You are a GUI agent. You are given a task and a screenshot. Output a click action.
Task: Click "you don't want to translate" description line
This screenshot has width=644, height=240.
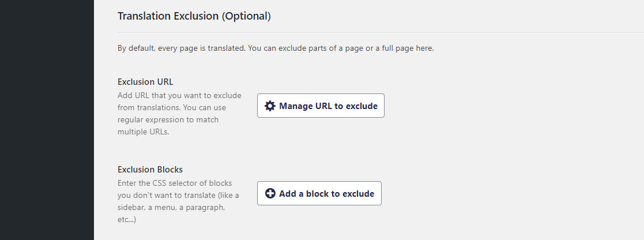click(x=178, y=195)
